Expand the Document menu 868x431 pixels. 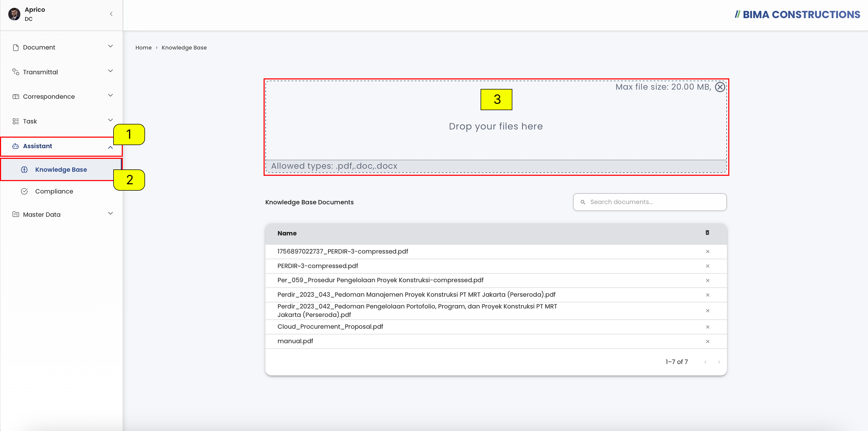(x=62, y=47)
